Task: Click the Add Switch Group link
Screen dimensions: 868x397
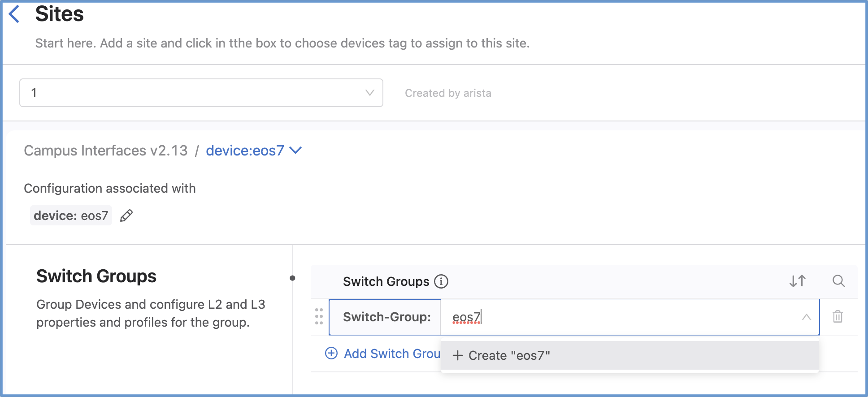Action: pyautogui.click(x=392, y=354)
